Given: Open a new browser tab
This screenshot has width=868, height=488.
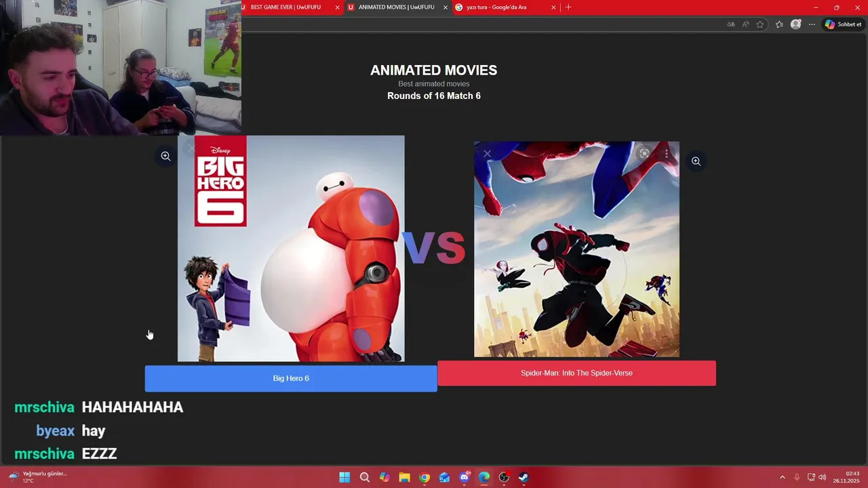Looking at the screenshot, I should [568, 7].
